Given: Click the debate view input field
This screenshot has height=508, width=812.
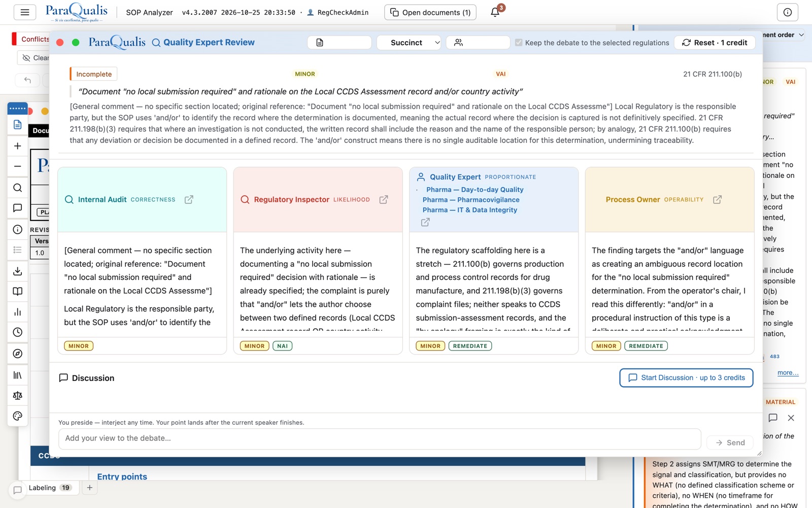Looking at the screenshot, I should [380, 438].
